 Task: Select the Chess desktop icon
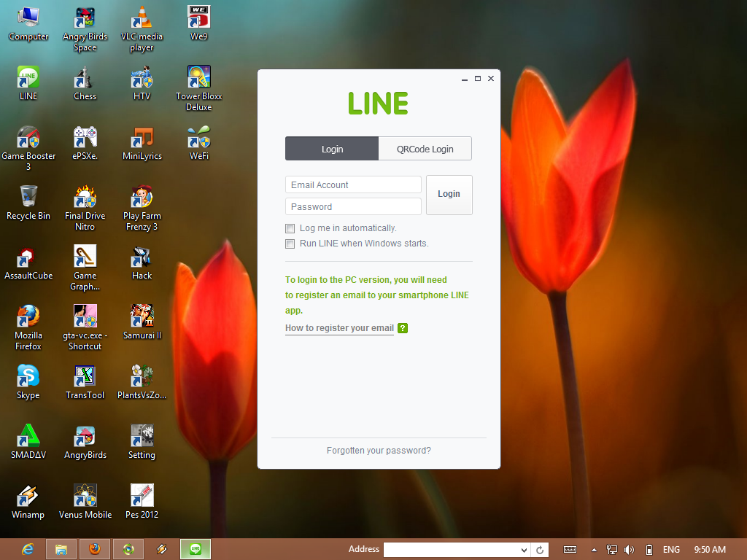85,83
